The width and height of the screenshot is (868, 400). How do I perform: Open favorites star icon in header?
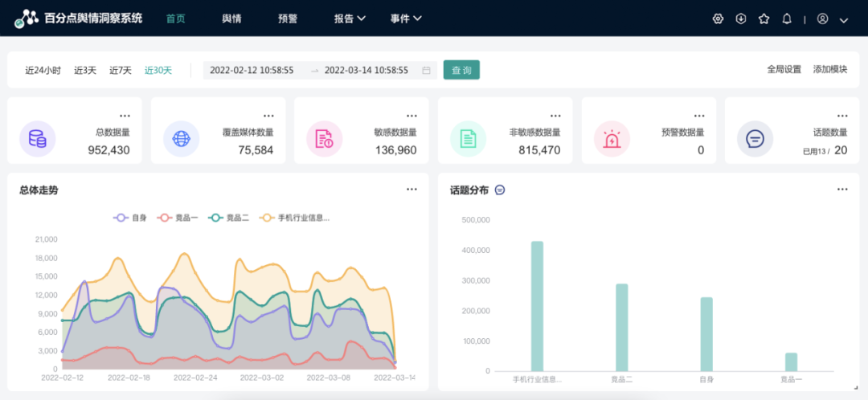point(764,18)
